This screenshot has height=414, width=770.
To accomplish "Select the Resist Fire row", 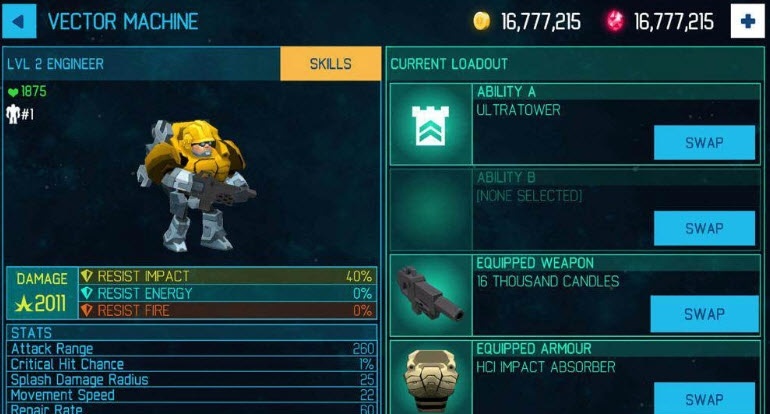I will coord(228,310).
